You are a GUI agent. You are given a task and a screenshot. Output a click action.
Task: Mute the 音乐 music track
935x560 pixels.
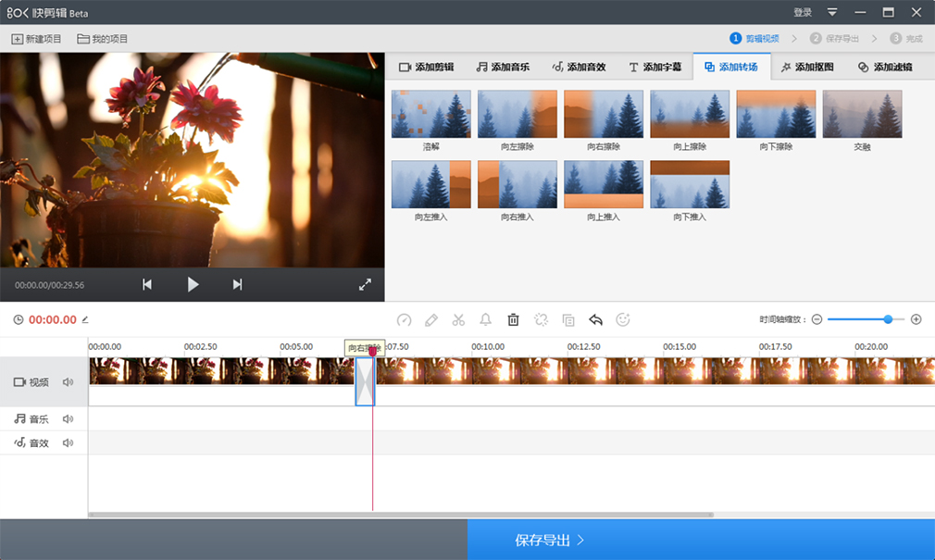tap(68, 419)
